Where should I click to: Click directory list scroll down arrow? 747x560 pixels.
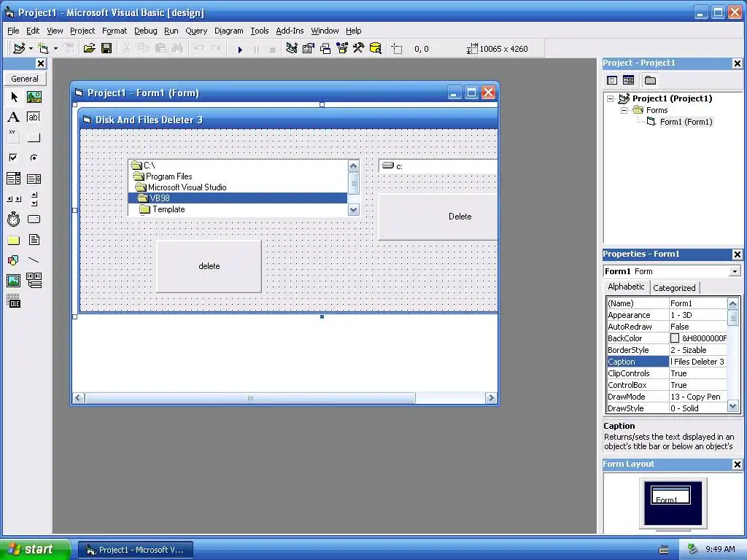[354, 209]
